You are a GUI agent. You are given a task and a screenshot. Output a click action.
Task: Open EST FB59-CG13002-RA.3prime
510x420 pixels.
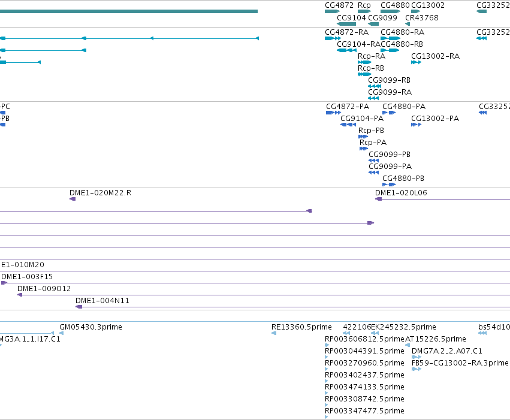pyautogui.click(x=460, y=364)
